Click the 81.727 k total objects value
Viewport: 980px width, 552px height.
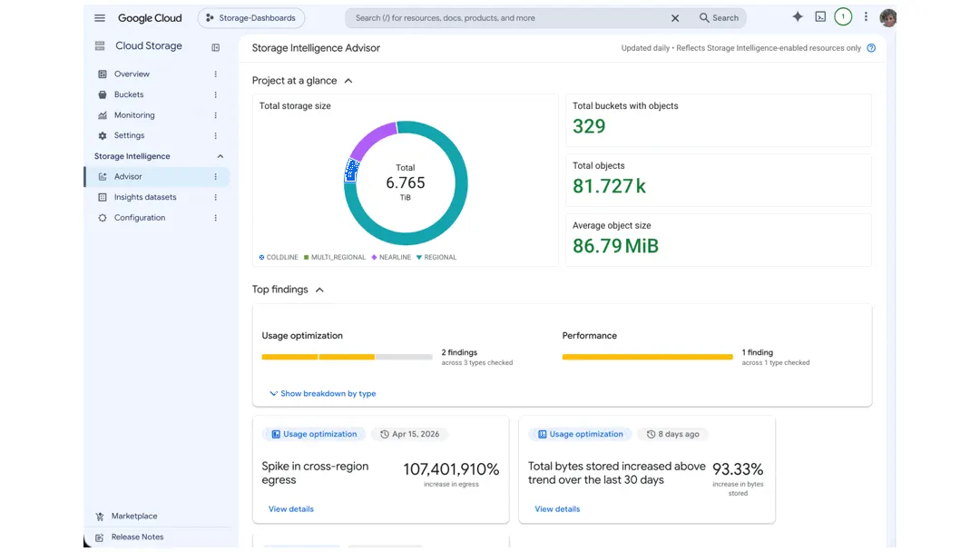point(610,186)
